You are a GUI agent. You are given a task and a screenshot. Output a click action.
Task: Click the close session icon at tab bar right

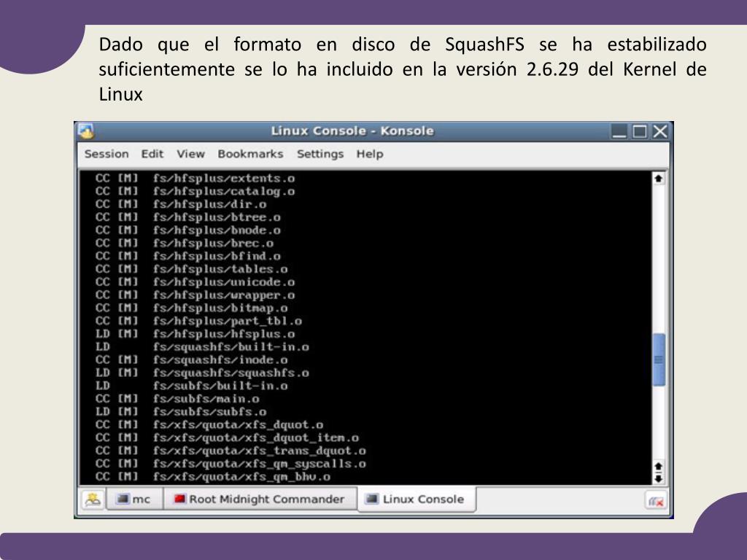point(656,500)
